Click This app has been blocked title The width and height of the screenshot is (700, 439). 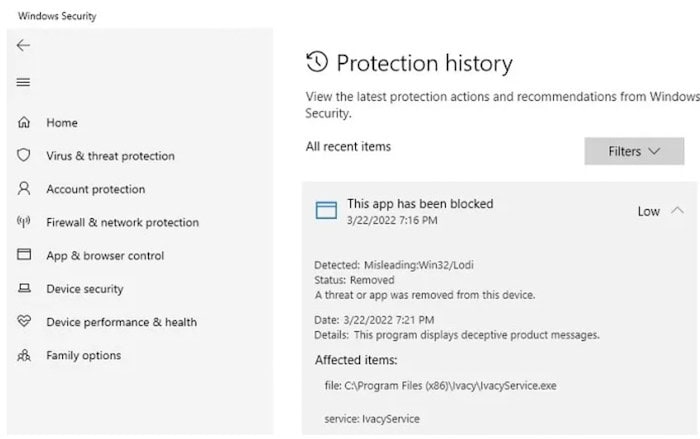(420, 204)
